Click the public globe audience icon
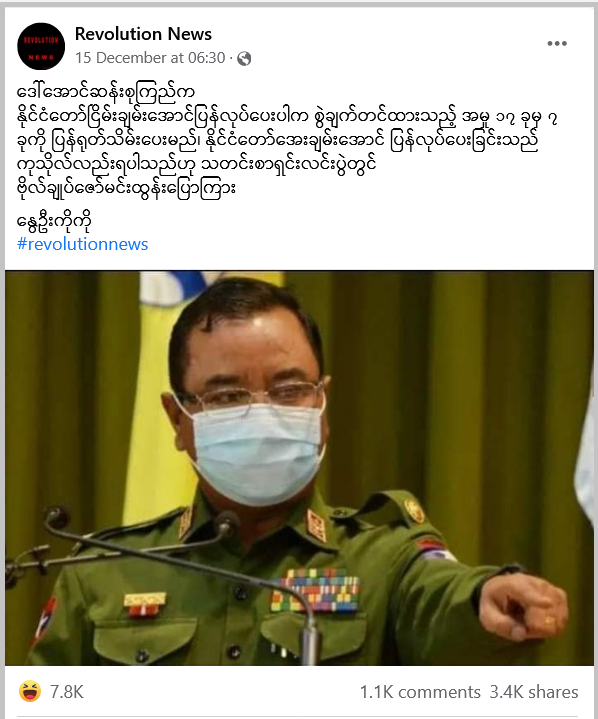 tap(244, 59)
